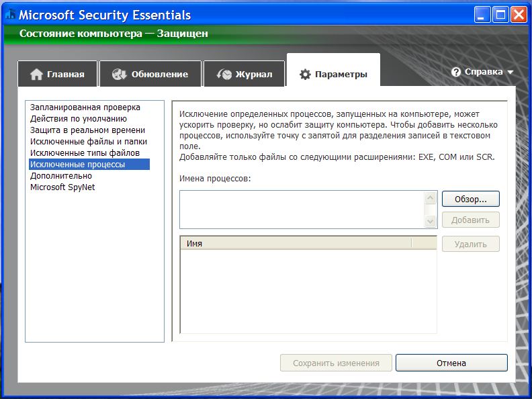Open the Обновление tab
The height and width of the screenshot is (399, 532).
[150, 74]
